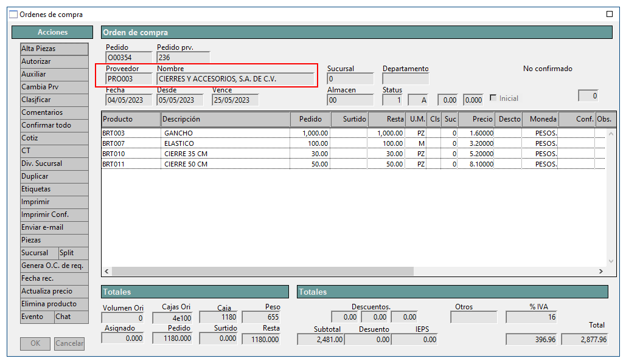
Task: Click the window maximize icon
Action: pyautogui.click(x=609, y=14)
